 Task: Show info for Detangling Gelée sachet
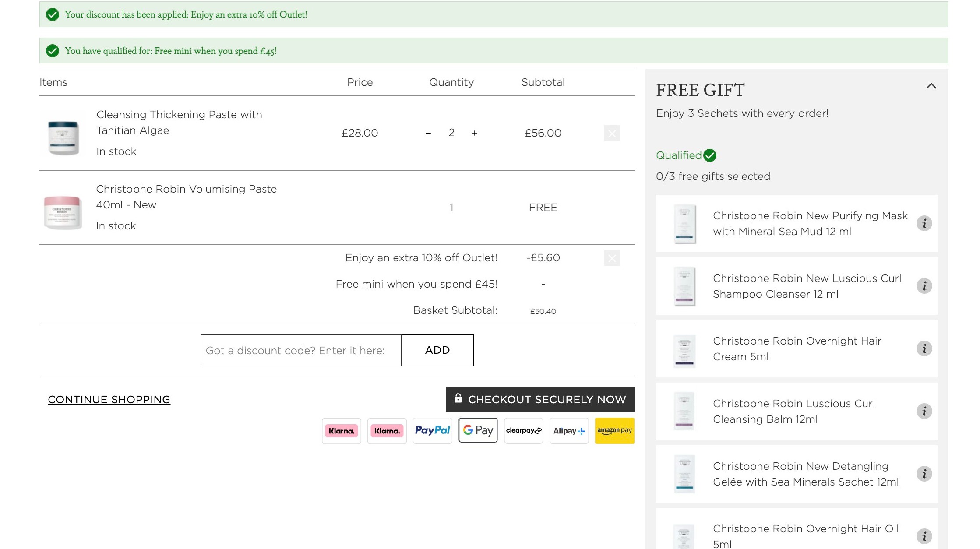pyautogui.click(x=924, y=474)
